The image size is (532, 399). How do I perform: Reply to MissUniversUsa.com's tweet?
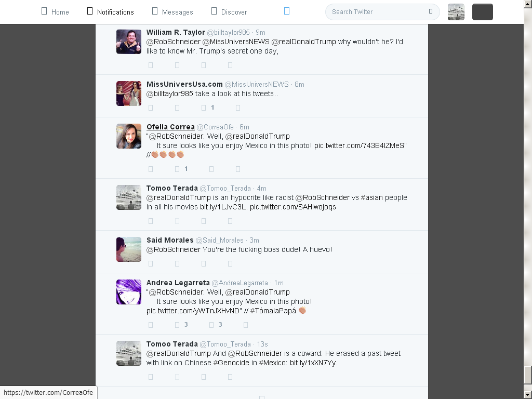coord(151,108)
